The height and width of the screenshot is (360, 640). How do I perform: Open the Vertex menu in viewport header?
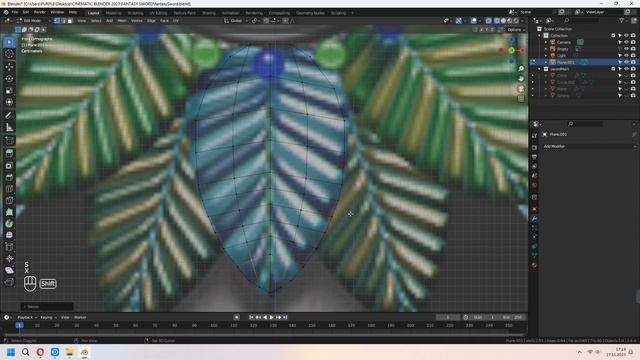point(136,20)
